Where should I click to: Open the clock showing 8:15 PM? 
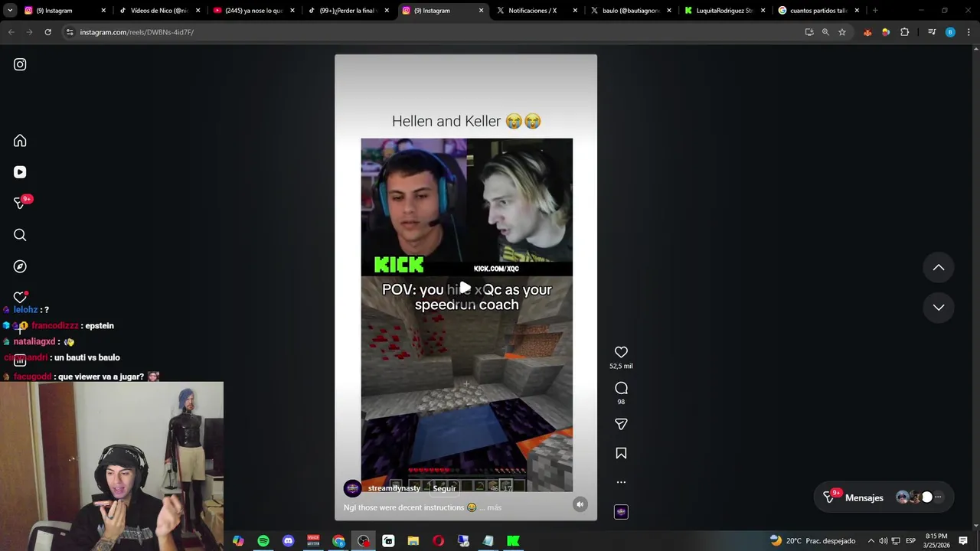tap(936, 541)
